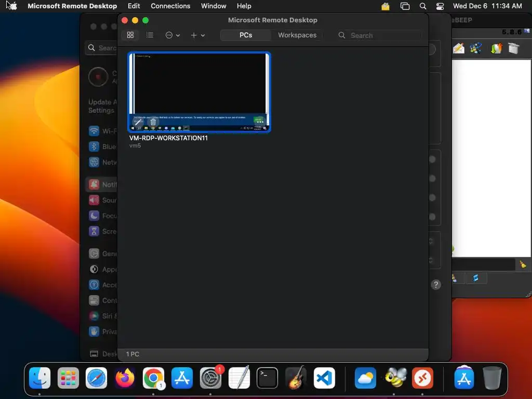Open Spotlight search in menu bar
The width and height of the screenshot is (532, 399).
[423, 6]
